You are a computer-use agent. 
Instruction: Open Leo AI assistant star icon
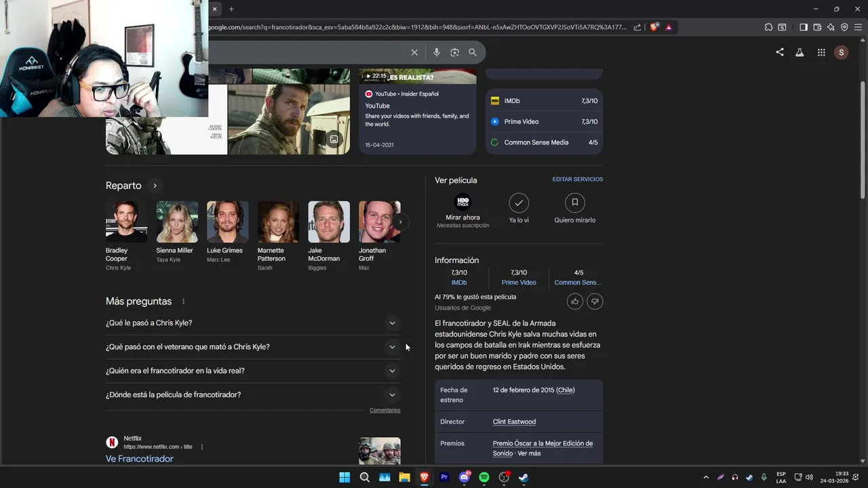tap(831, 27)
